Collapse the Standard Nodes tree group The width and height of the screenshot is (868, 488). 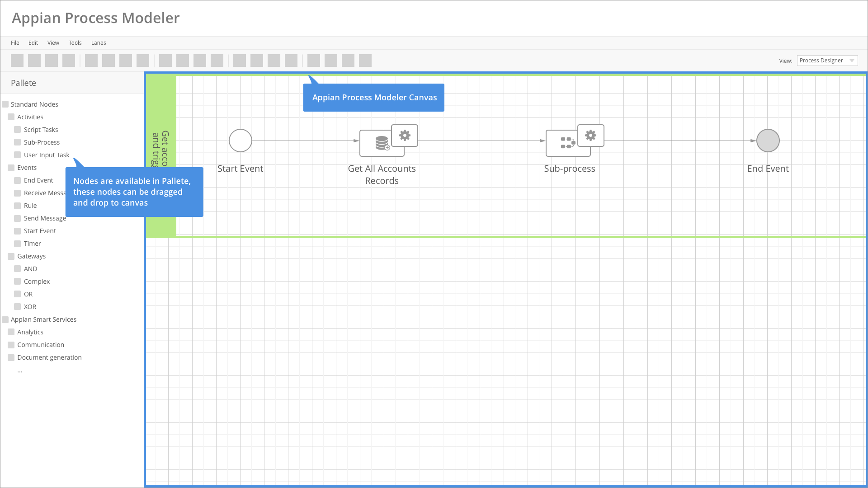point(5,104)
